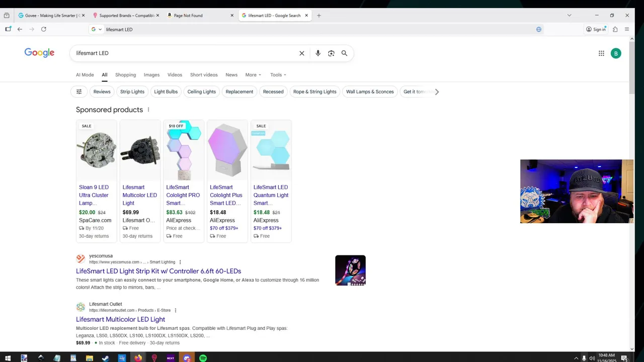This screenshot has height=362, width=644.
Task: Open the Firefox extensions puzzle icon
Action: click(x=615, y=29)
